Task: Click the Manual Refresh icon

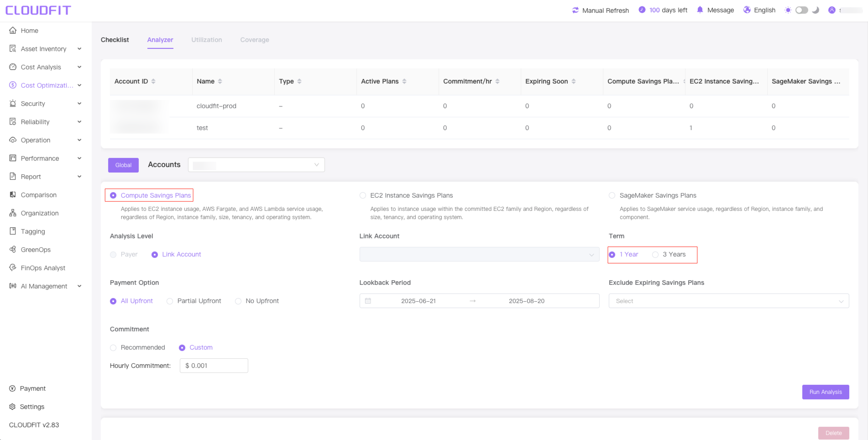Action: [575, 10]
